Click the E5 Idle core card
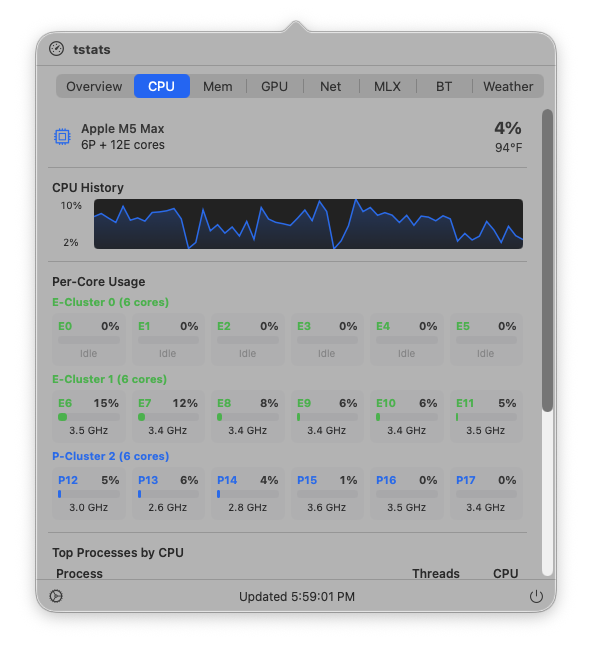 pos(486,339)
